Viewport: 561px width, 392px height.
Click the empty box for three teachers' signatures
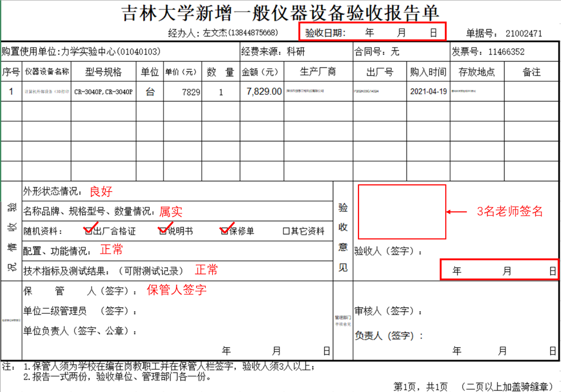point(402,212)
